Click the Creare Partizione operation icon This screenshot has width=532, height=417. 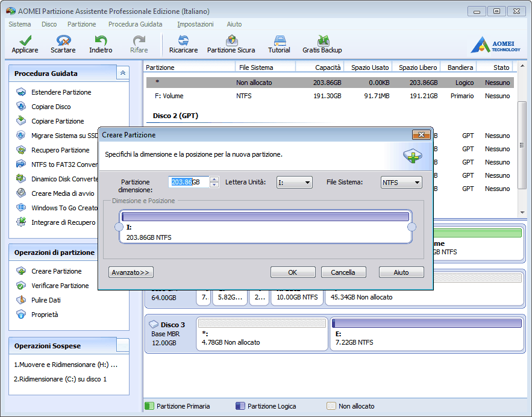(21, 271)
